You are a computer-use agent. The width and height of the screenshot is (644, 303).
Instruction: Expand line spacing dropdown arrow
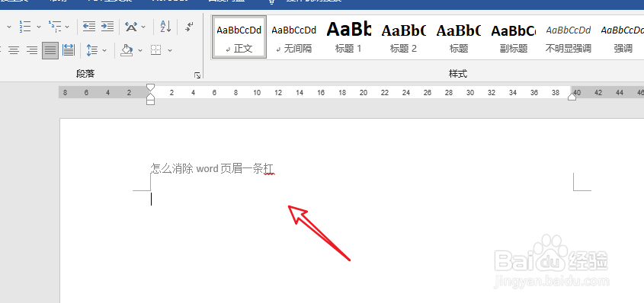(x=104, y=50)
